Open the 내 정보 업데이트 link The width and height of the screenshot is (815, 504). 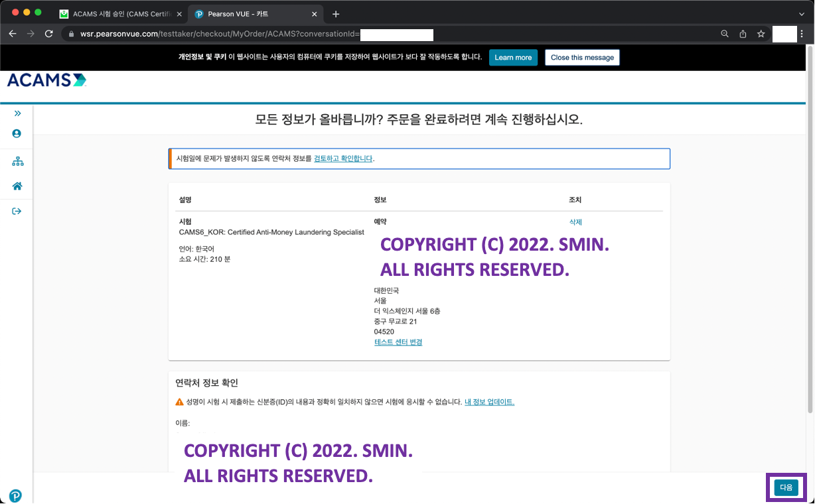[x=489, y=402]
